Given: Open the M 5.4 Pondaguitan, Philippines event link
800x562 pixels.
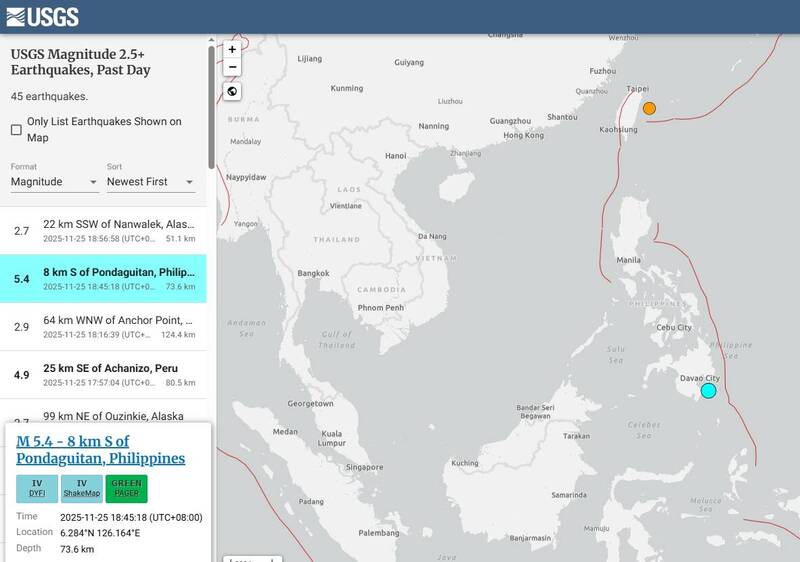Looking at the screenshot, I should 101,449.
